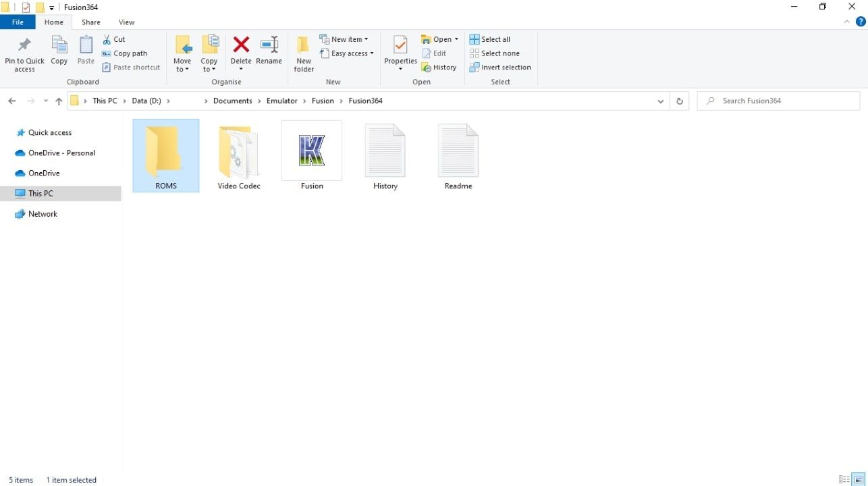Cut the selected item with the scissors
The width and height of the screenshot is (868, 486).
[114, 39]
